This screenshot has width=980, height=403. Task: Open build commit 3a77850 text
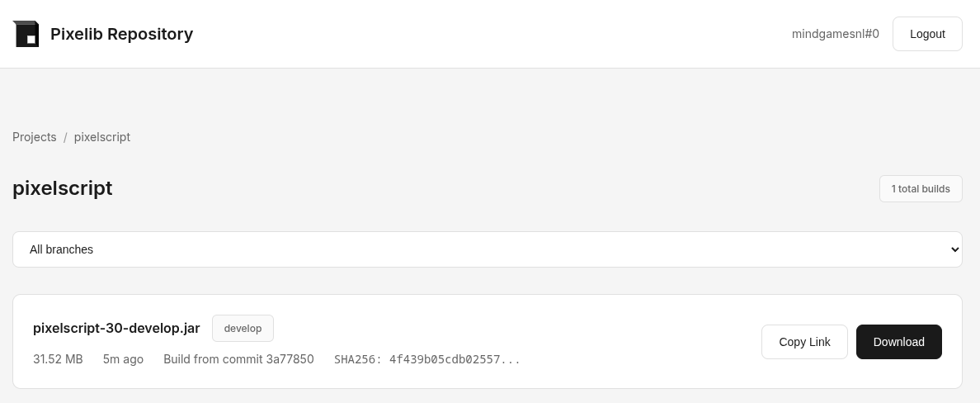coord(238,359)
